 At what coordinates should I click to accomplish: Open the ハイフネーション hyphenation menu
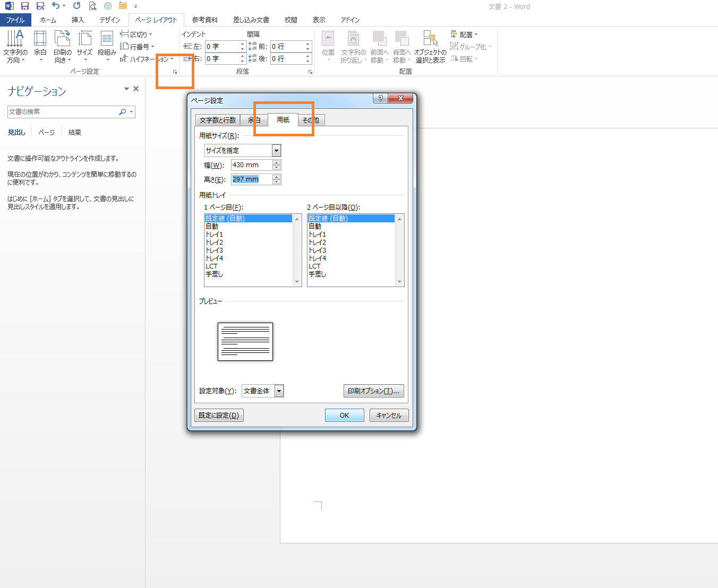click(x=147, y=59)
